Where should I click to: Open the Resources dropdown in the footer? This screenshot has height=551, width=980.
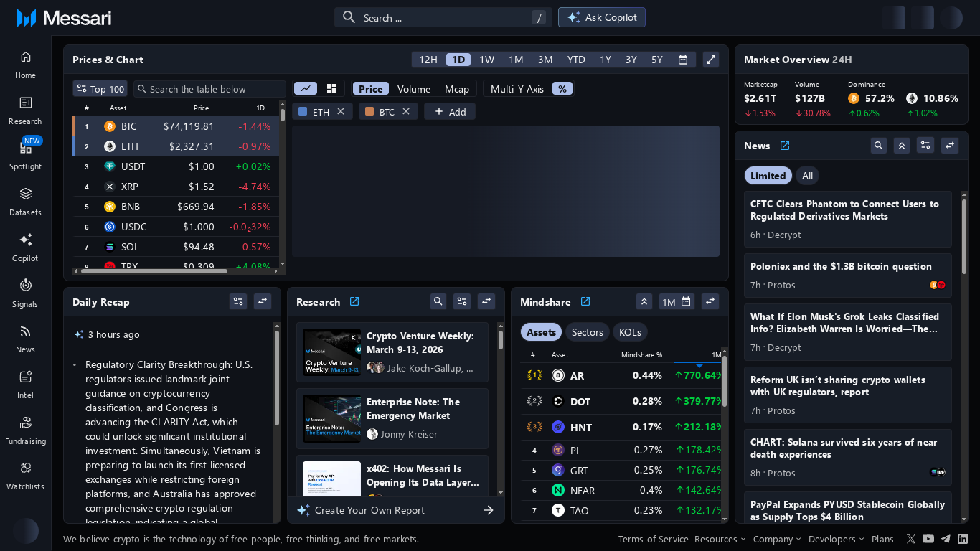(x=720, y=539)
